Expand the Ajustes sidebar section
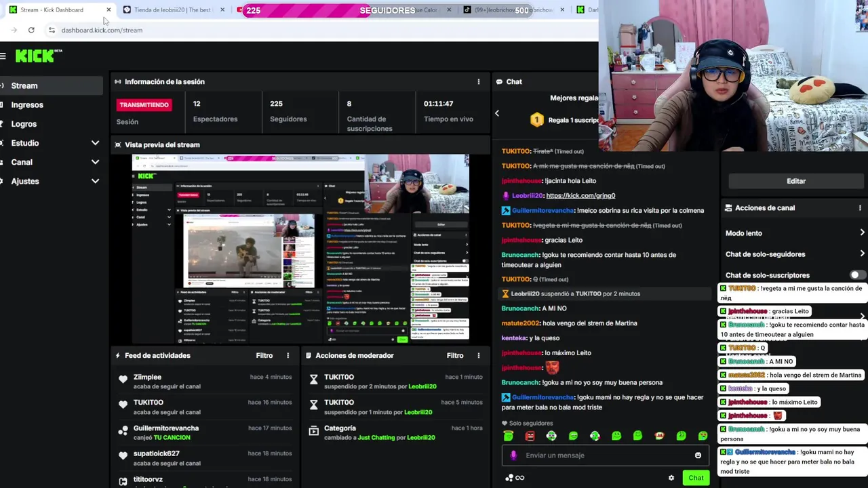Screen dimensions: 868x488 [95, 181]
